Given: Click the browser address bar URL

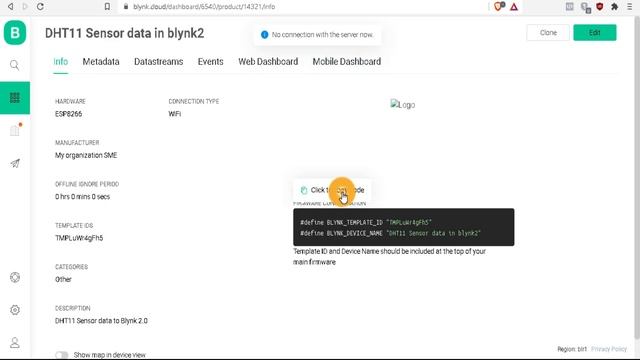Looking at the screenshot, I should click(204, 7).
